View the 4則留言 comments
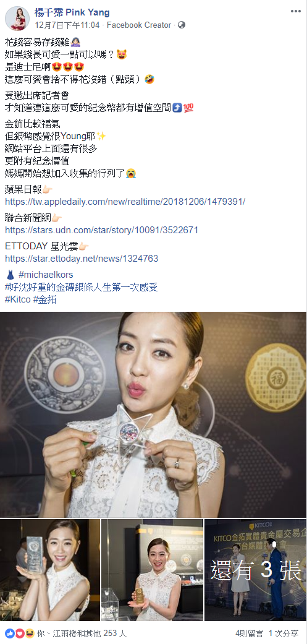 click(x=249, y=633)
